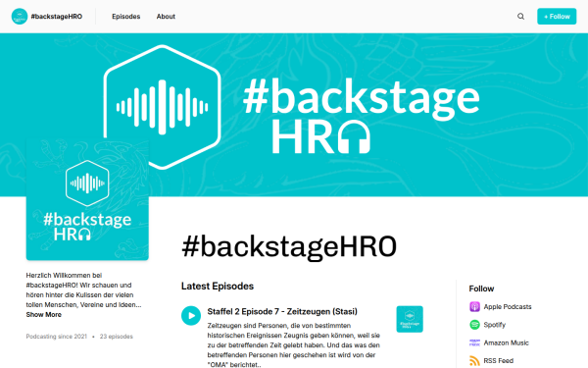Open the search magnifier icon
Image resolution: width=588 pixels, height=368 pixels.
click(x=521, y=17)
